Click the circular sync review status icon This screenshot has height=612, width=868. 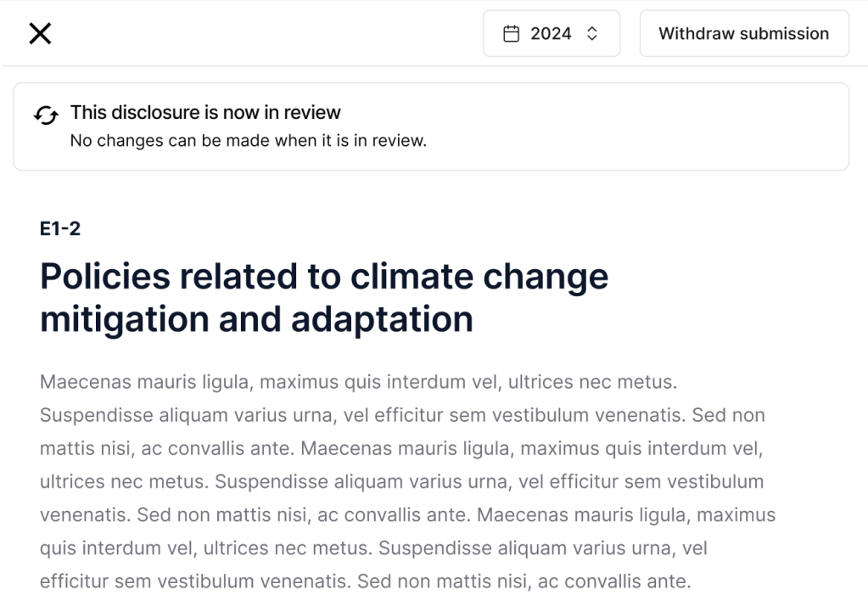click(x=46, y=115)
